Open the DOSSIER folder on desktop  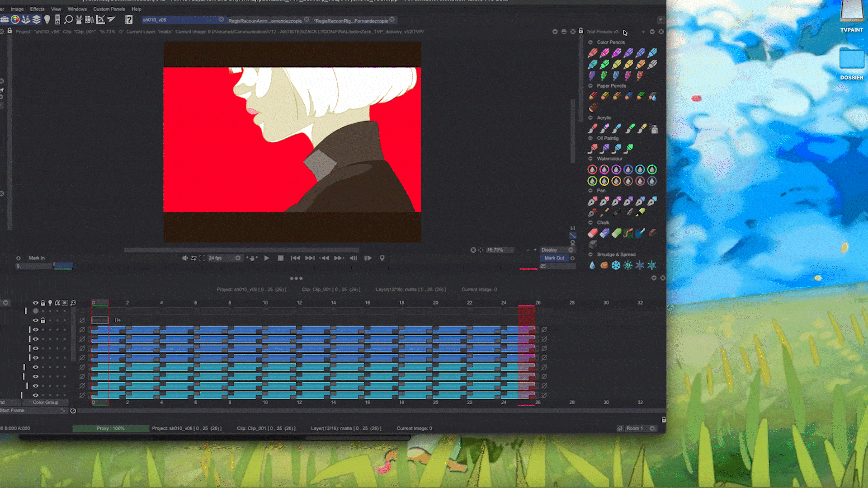click(852, 64)
